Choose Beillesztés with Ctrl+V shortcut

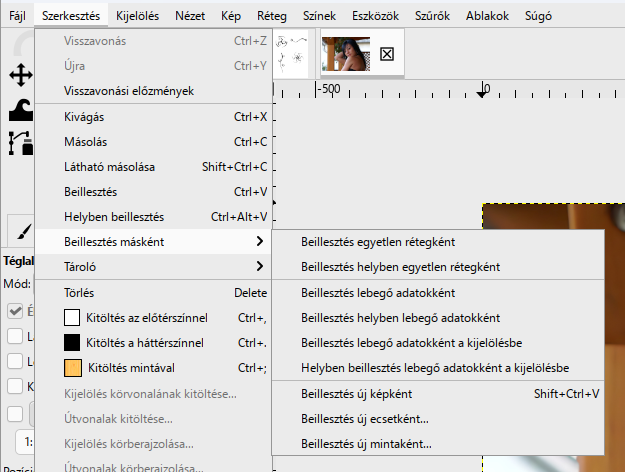tap(153, 192)
